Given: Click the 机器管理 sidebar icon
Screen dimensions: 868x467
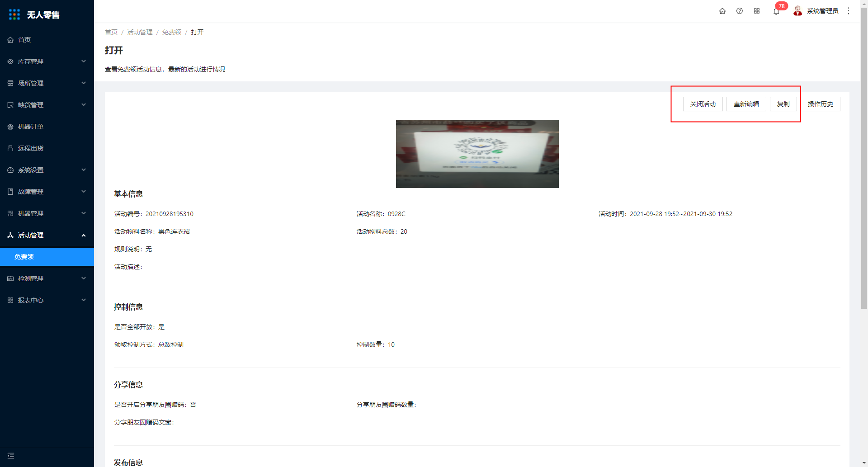Looking at the screenshot, I should pyautogui.click(x=10, y=213).
